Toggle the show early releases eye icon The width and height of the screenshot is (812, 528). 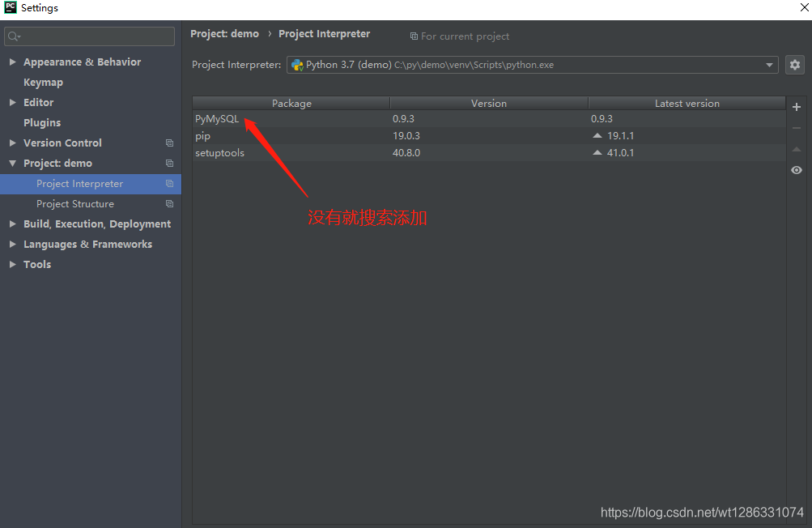click(x=797, y=170)
